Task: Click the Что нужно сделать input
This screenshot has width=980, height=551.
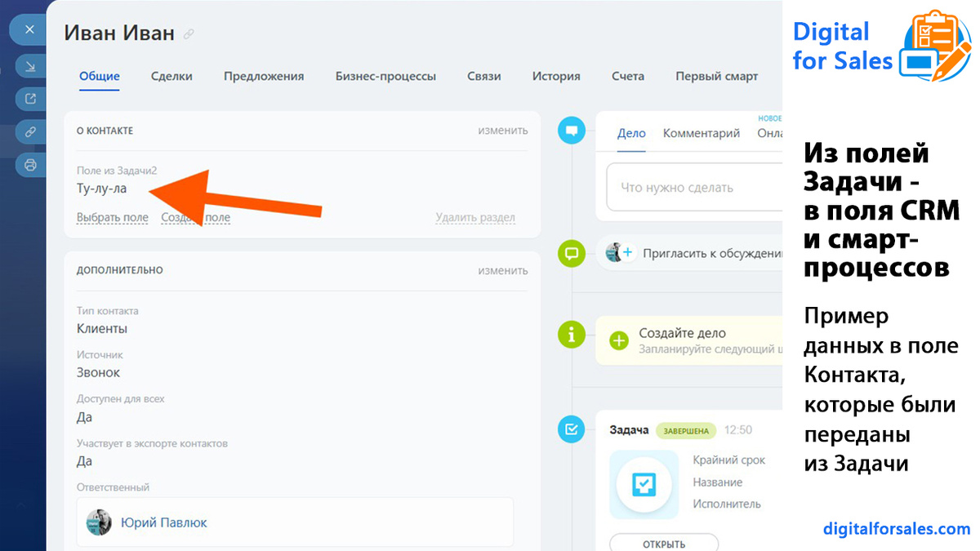Action: (694, 187)
